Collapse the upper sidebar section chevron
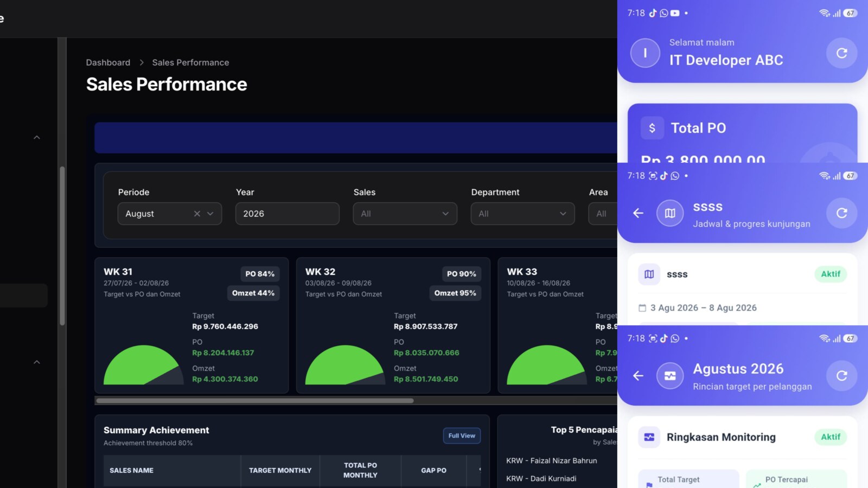 point(37,137)
